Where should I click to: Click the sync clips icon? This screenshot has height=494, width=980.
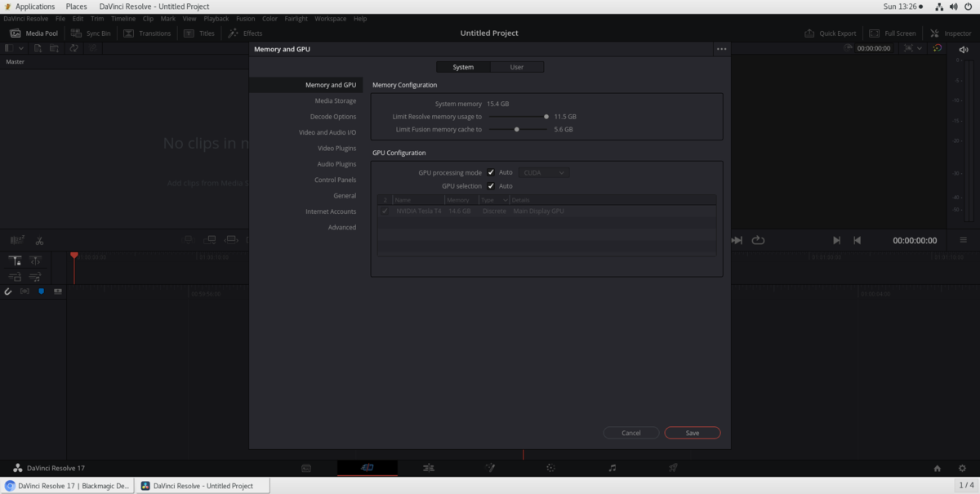(73, 48)
